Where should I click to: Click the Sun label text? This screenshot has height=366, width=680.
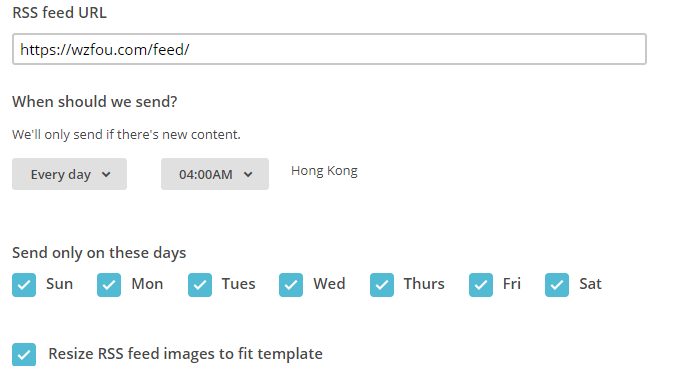(59, 284)
